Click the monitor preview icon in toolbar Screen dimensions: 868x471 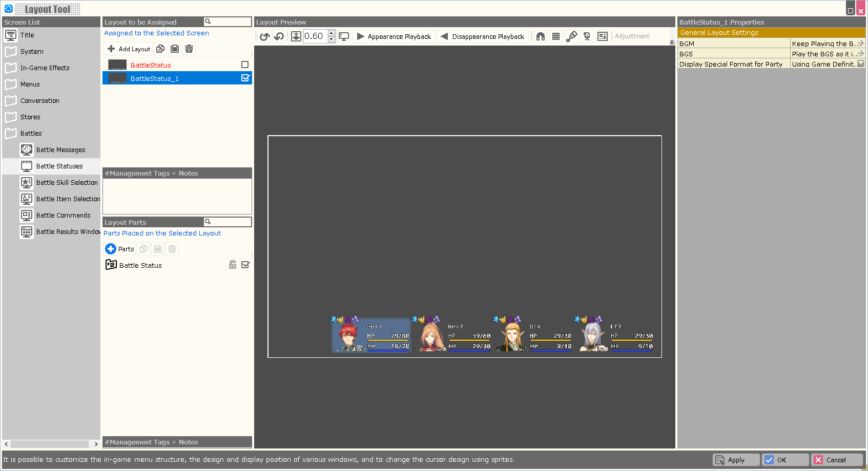[344, 36]
